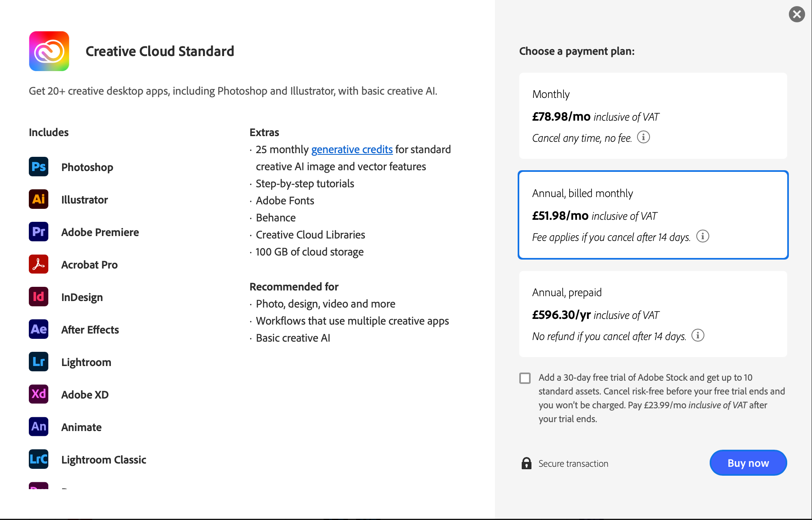Click the Adobe XD icon
The width and height of the screenshot is (812, 520).
point(39,394)
